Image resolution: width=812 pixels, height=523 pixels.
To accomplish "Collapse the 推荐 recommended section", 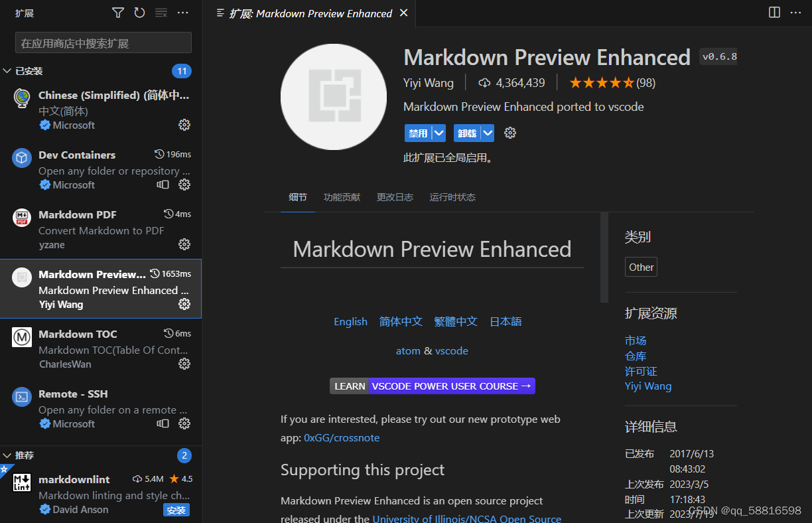I will 7,455.
